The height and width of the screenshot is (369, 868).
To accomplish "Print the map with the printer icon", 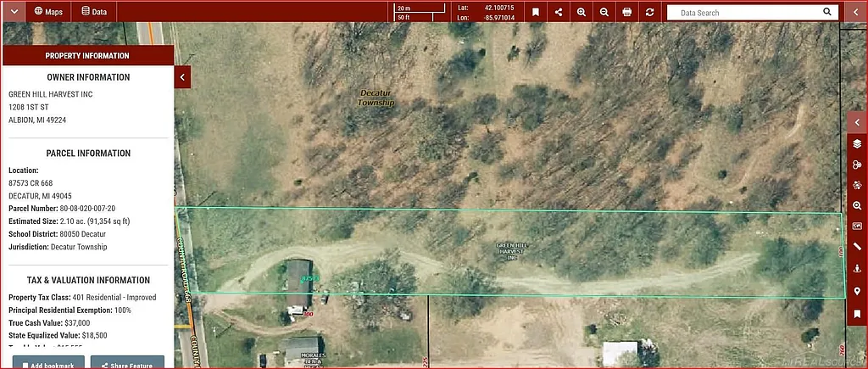I will pyautogui.click(x=627, y=12).
